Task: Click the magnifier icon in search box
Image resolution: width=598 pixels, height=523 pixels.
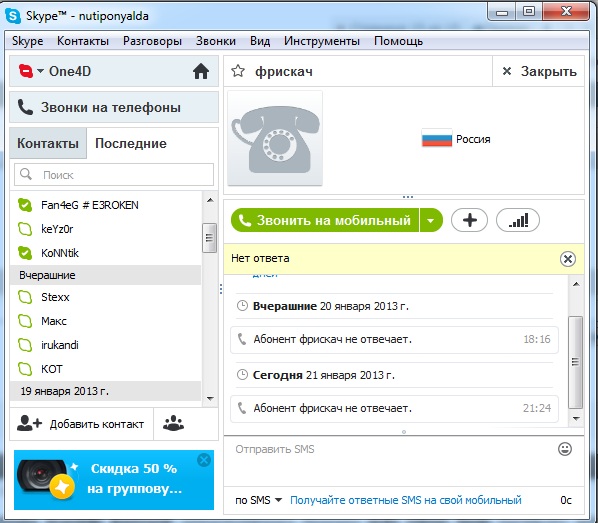Action: (x=26, y=174)
